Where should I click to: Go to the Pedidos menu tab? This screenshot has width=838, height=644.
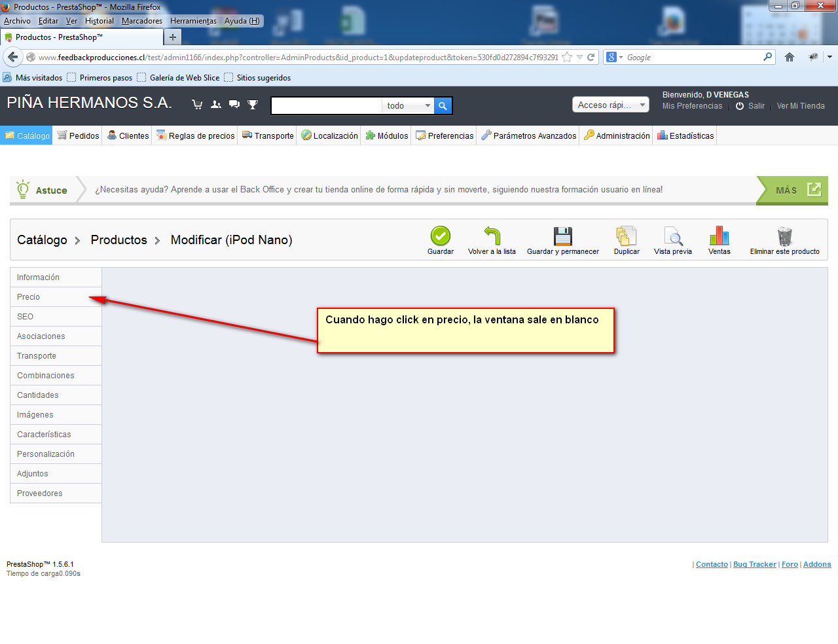78,135
